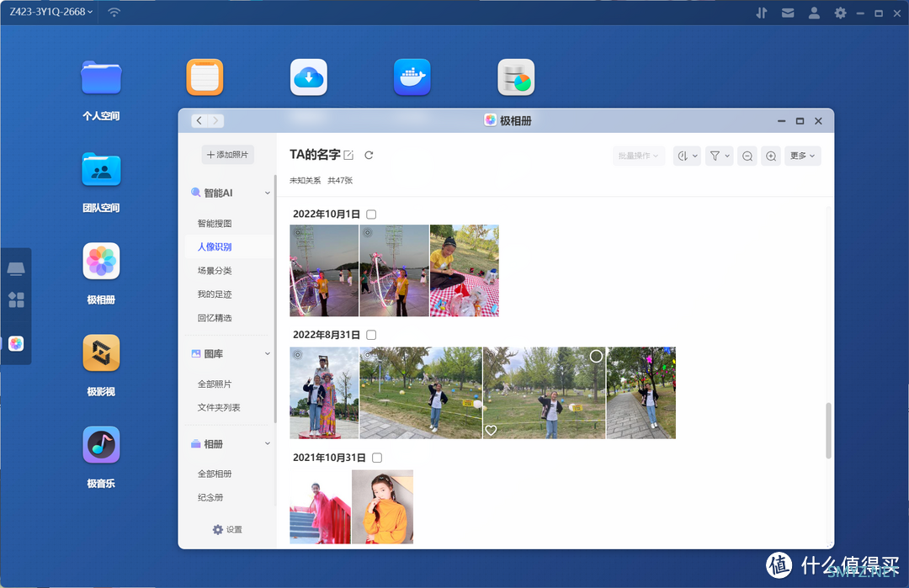Click the sidebar vertical scrollbar
The width and height of the screenshot is (909, 588).
(275, 299)
